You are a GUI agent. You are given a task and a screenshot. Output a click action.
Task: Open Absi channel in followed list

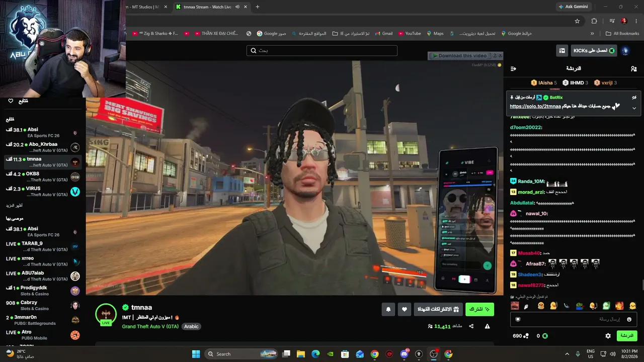43,133
